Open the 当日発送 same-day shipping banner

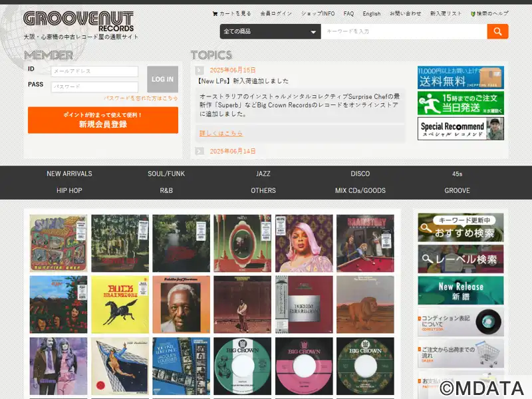(460, 103)
